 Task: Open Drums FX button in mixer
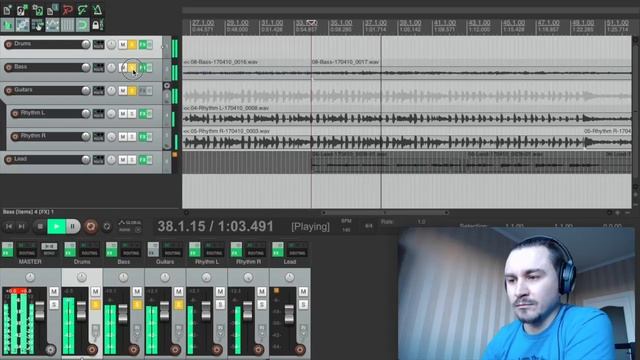coord(70,249)
